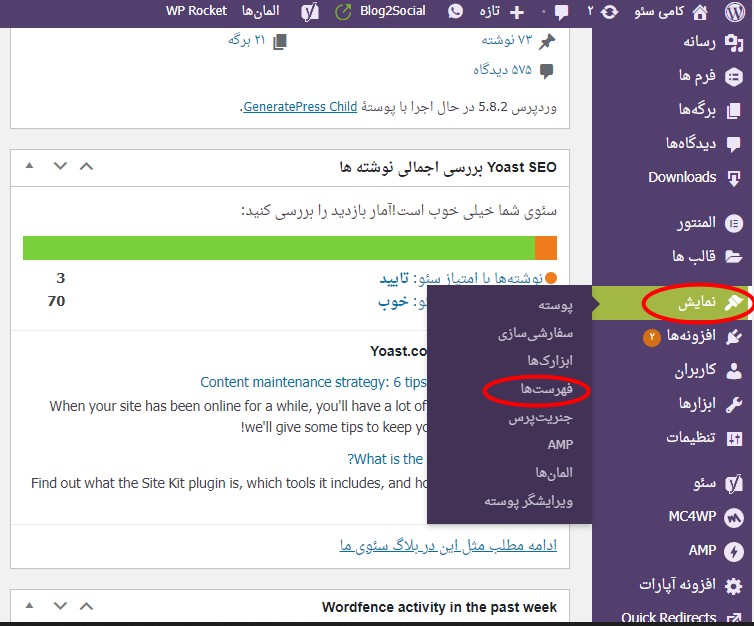The width and height of the screenshot is (754, 626).
Task: Click green segment of SEO score bar
Action: [279, 248]
